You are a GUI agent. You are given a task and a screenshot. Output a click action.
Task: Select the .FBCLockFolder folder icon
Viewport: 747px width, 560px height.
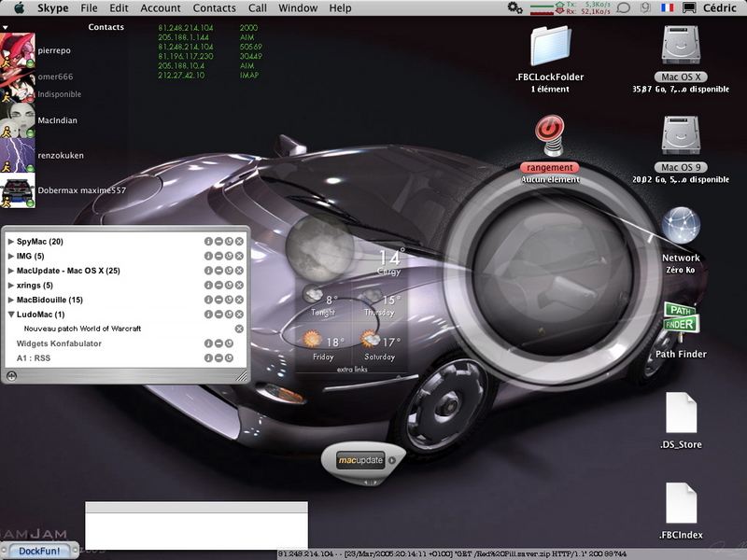[550, 46]
